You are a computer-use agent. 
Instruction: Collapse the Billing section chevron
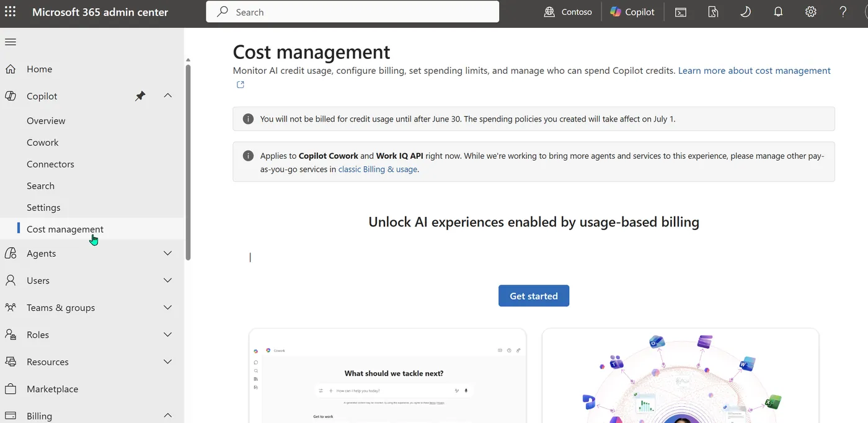point(167,415)
